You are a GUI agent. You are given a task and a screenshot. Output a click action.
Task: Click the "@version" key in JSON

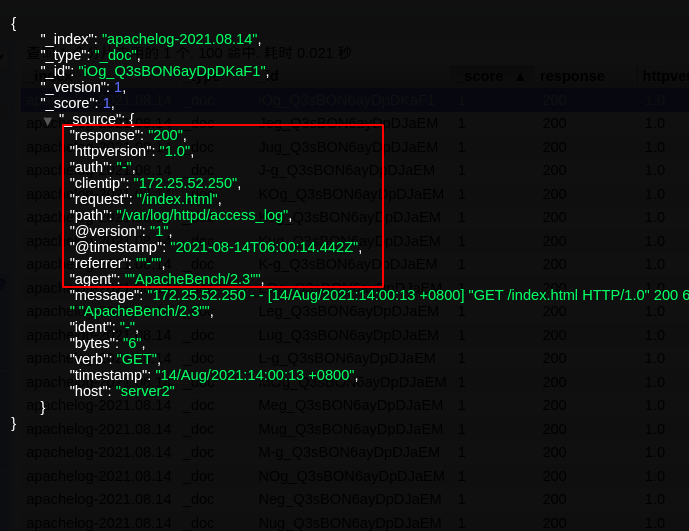[107, 231]
